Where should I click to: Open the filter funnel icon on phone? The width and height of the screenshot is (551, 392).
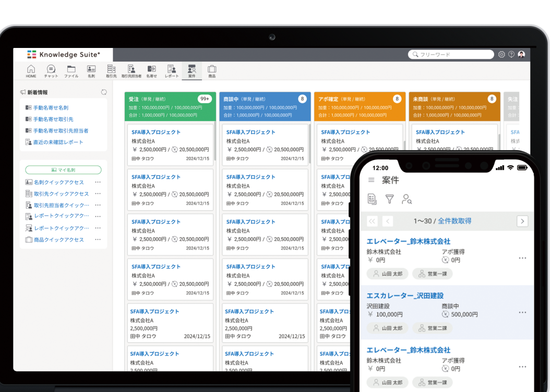click(389, 199)
